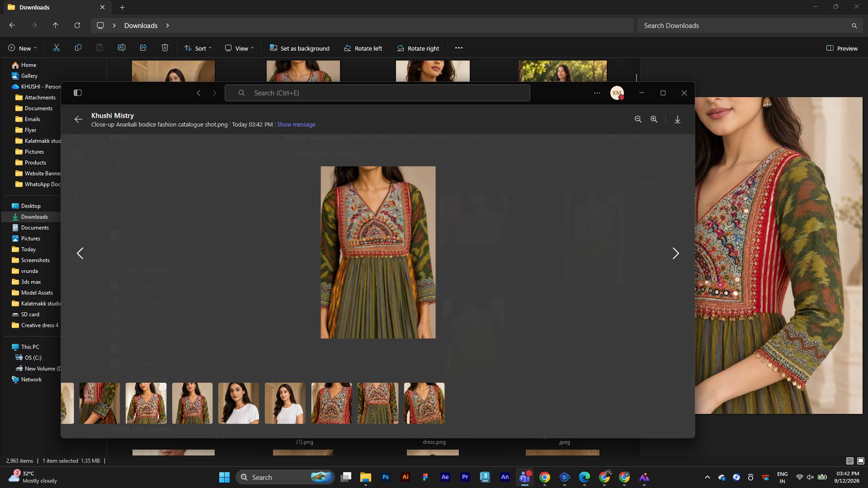
Task: Expand the New item dropdown
Action: point(23,48)
